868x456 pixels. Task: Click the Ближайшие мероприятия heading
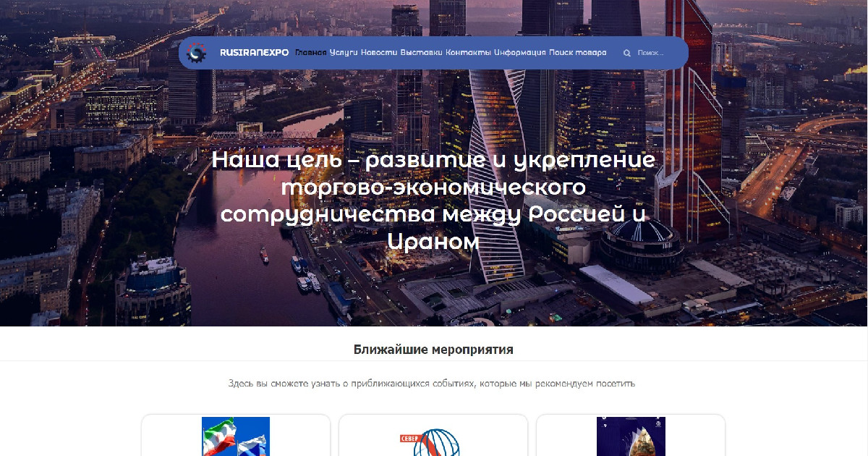433,350
